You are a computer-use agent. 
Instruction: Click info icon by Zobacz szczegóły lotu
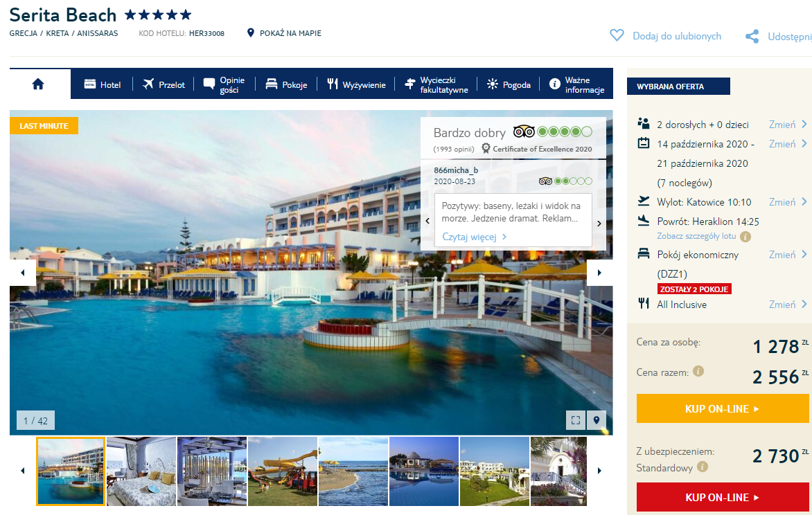pyautogui.click(x=745, y=237)
